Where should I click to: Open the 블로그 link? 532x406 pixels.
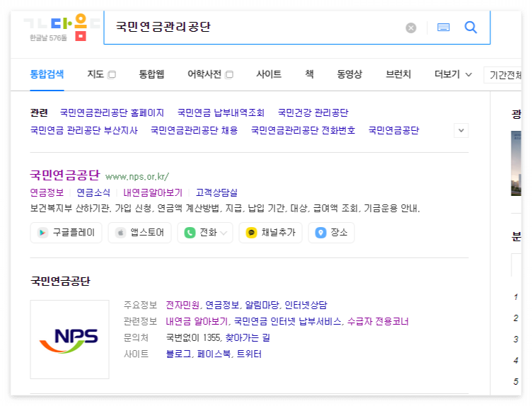pos(178,354)
